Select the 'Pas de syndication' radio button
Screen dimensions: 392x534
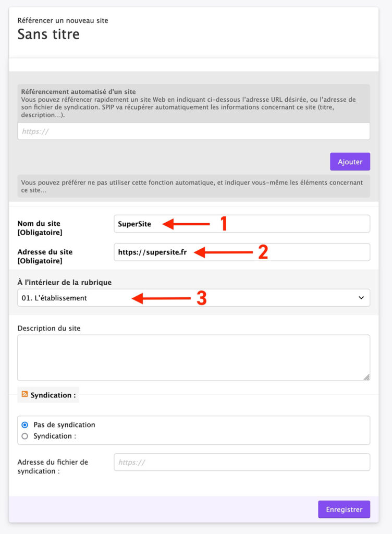pos(24,424)
